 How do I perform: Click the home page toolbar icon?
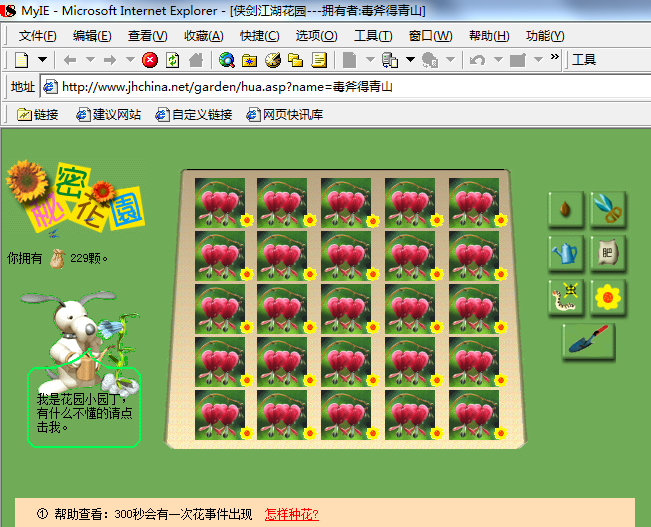pyautogui.click(x=196, y=60)
